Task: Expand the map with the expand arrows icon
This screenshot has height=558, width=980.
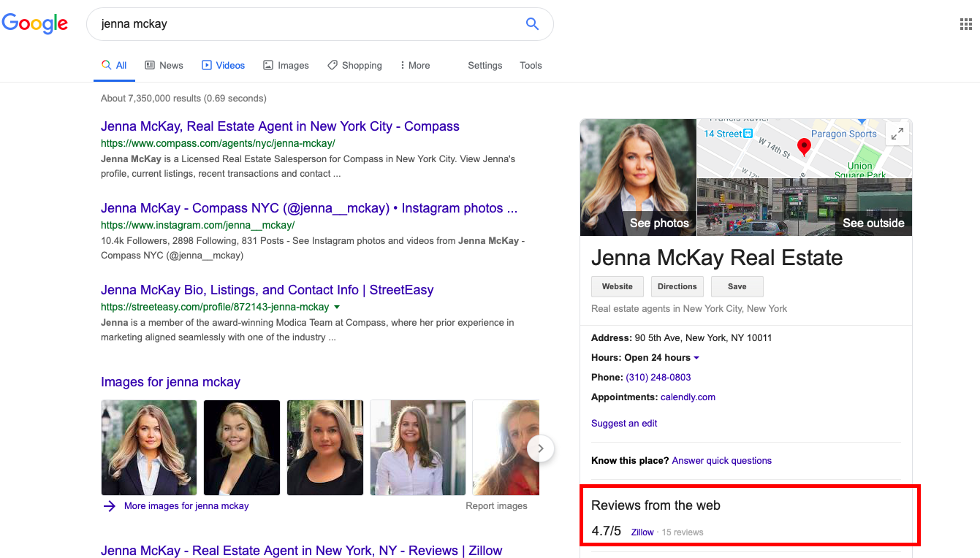Action: pyautogui.click(x=897, y=134)
